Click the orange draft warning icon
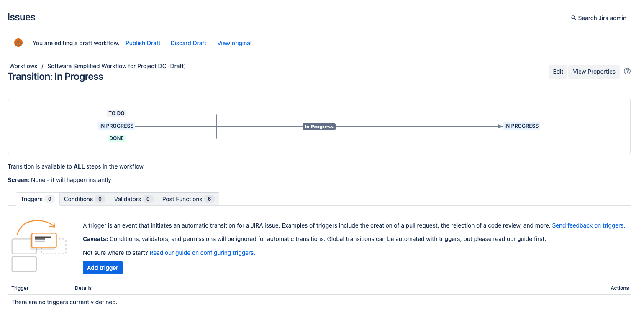This screenshot has height=333, width=644. pyautogui.click(x=18, y=43)
